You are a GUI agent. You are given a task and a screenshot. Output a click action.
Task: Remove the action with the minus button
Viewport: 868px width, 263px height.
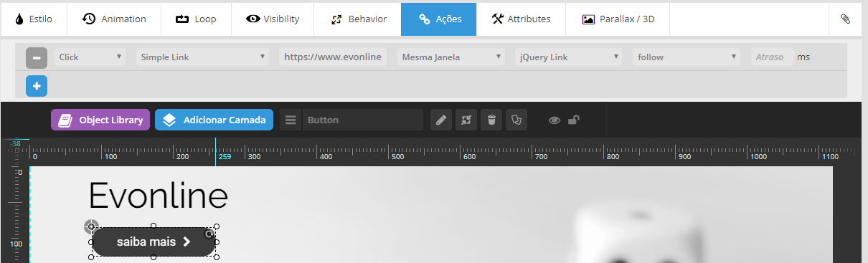click(x=37, y=57)
